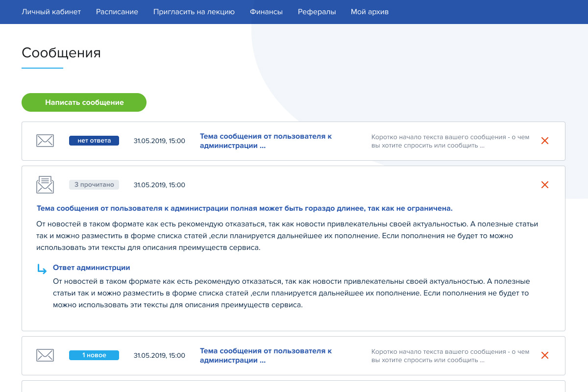Click the reply arrow icon near 'Ответ администрции'

[42, 269]
